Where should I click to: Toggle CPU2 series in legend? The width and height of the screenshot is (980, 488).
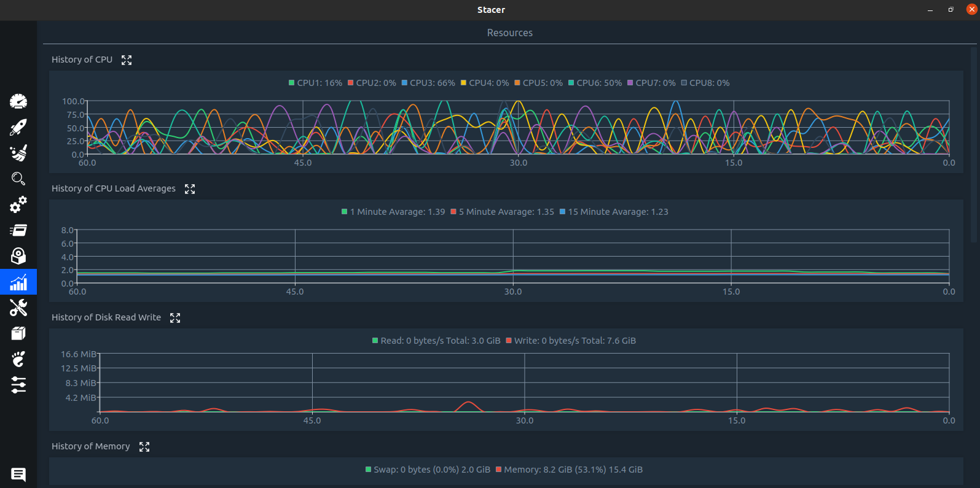[x=372, y=83]
